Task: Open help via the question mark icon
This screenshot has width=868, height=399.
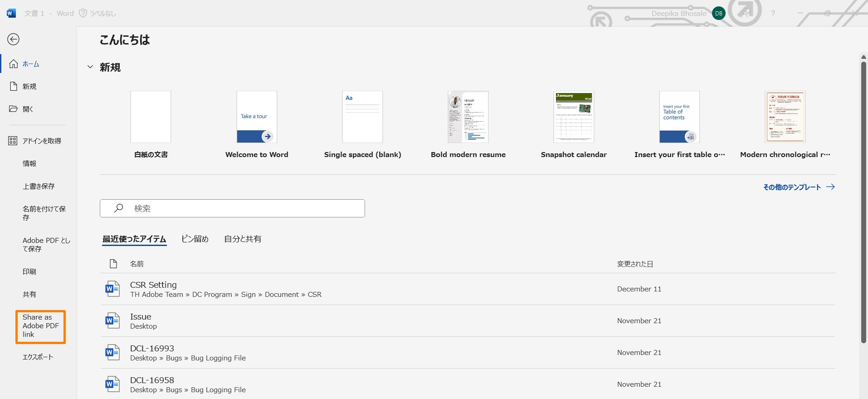Action: click(x=773, y=14)
